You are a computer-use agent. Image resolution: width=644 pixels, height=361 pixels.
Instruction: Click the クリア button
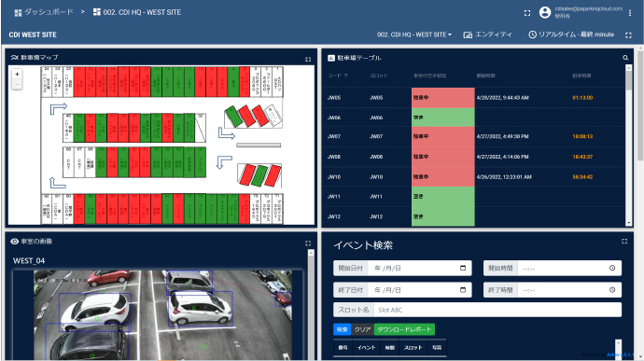(362, 329)
